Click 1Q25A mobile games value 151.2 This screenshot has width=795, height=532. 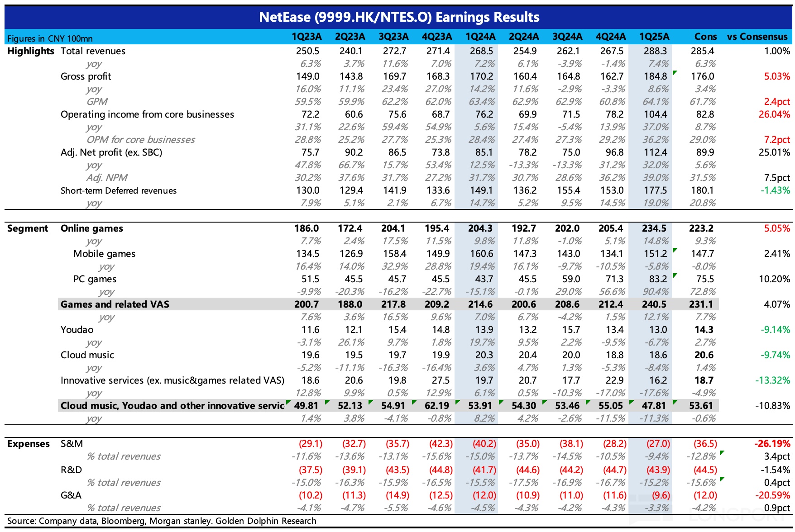pos(655,254)
